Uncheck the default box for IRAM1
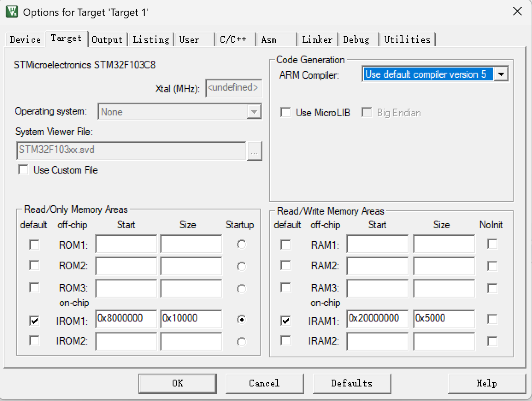The width and height of the screenshot is (532, 401). [285, 320]
